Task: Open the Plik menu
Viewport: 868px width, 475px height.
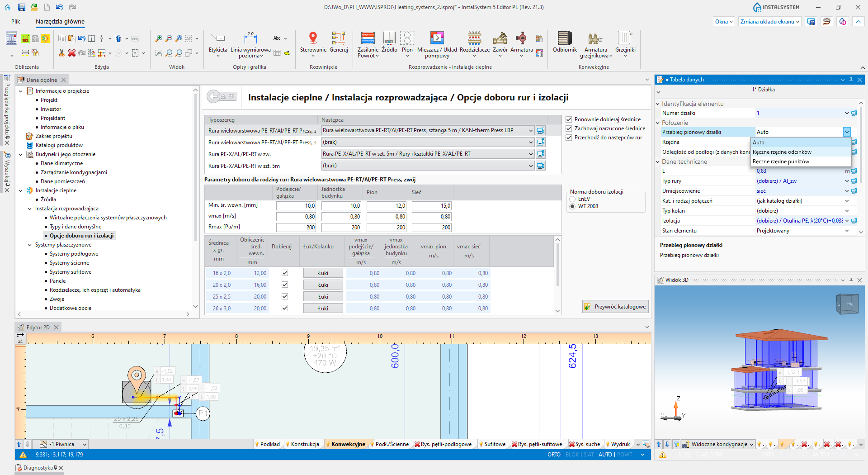Action: 16,21
